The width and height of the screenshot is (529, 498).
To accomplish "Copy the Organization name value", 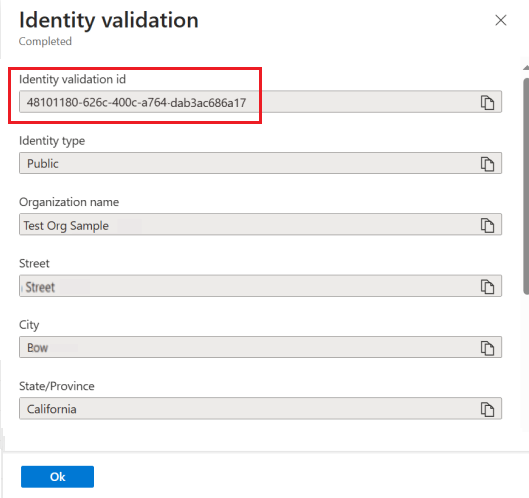I will 487,225.
